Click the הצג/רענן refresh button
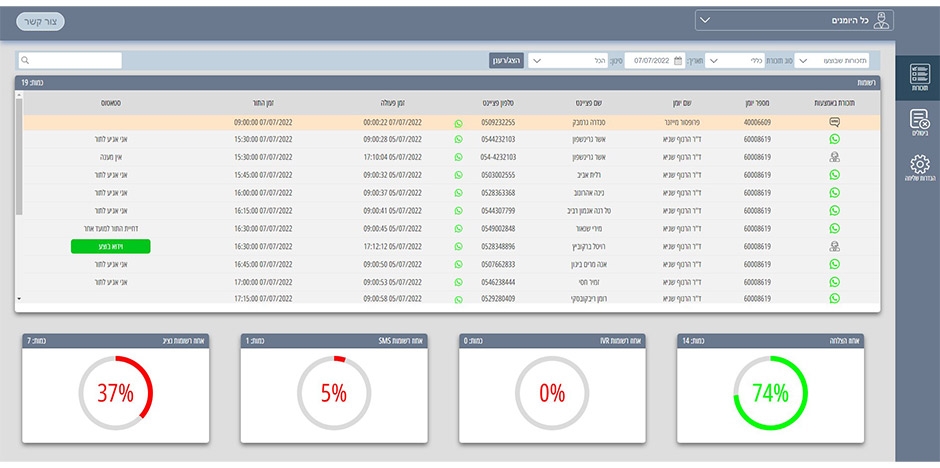 [x=507, y=61]
